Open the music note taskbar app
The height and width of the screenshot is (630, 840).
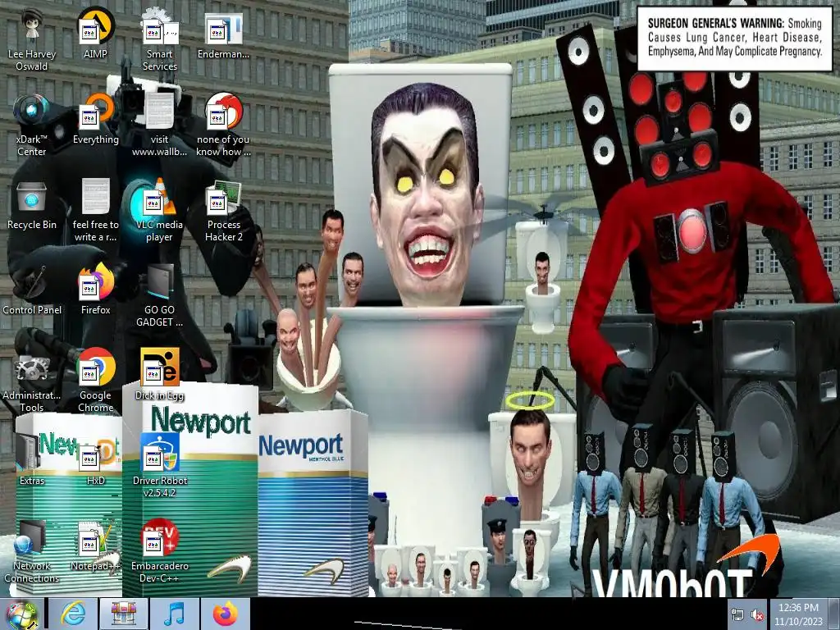[x=174, y=614]
